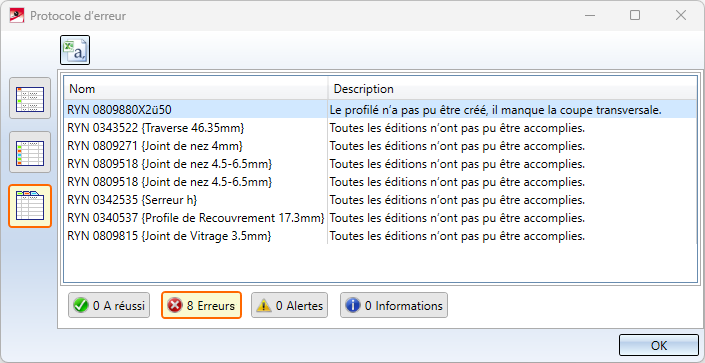The height and width of the screenshot is (363, 705).
Task: Export the error protocol to Excel
Action: tap(75, 50)
